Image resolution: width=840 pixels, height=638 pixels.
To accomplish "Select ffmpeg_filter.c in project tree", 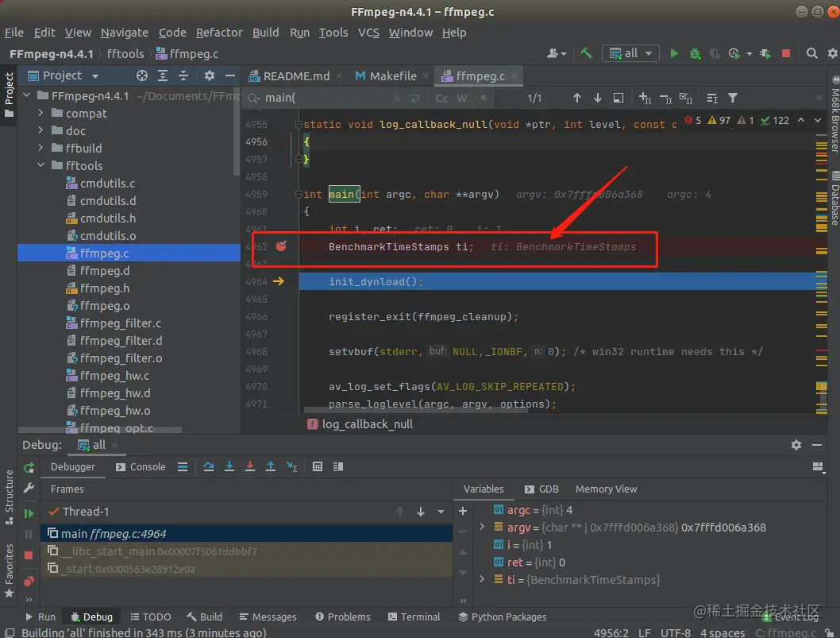I will pyautogui.click(x=121, y=323).
